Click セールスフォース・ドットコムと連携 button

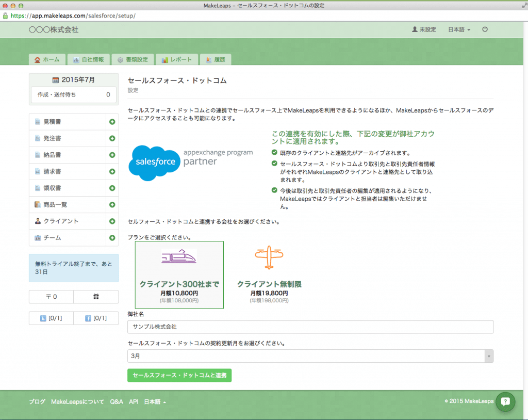(x=179, y=375)
